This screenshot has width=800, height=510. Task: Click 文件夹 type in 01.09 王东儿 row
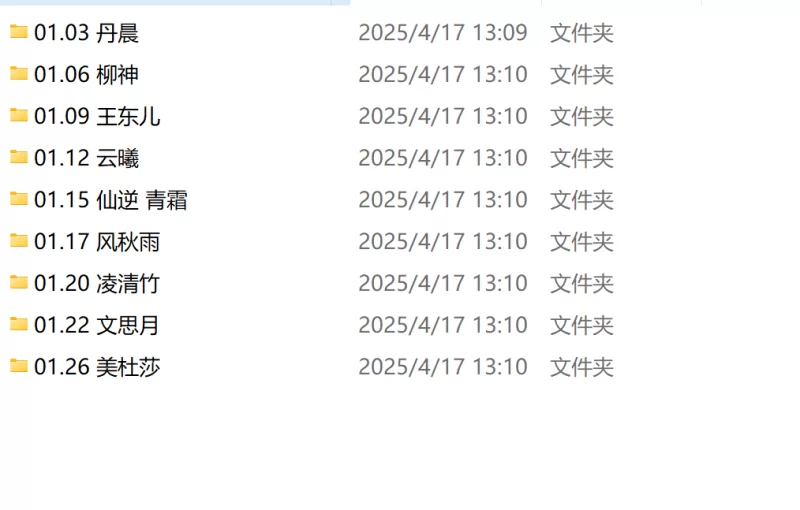[582, 117]
